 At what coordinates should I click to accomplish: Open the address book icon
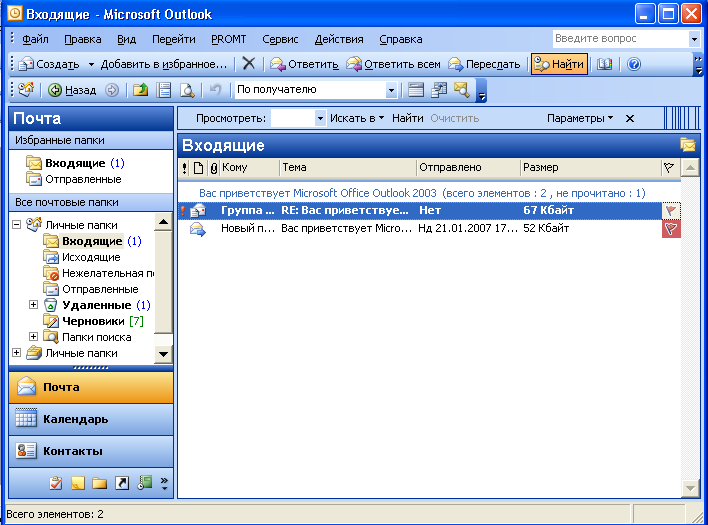[x=604, y=64]
